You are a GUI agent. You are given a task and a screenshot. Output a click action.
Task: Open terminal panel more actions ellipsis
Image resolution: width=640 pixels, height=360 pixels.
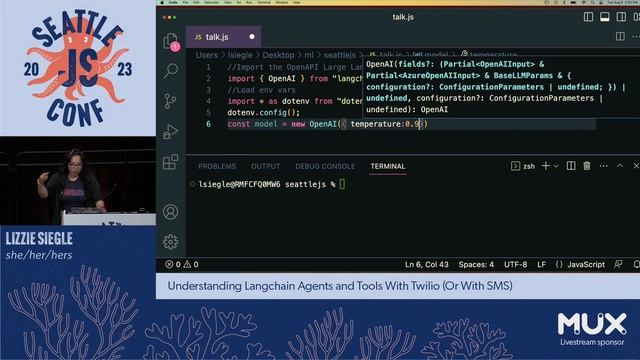click(603, 166)
